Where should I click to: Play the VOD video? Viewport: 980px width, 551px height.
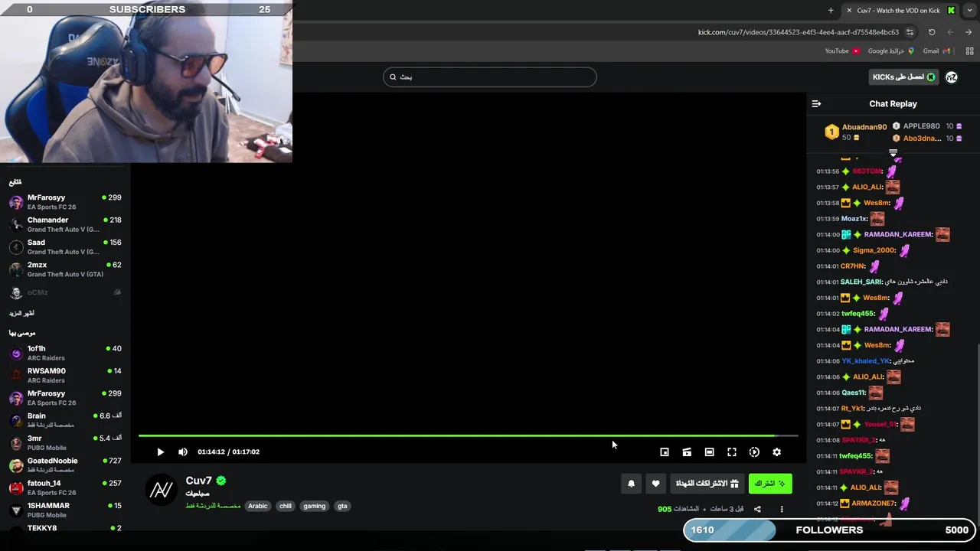point(160,452)
